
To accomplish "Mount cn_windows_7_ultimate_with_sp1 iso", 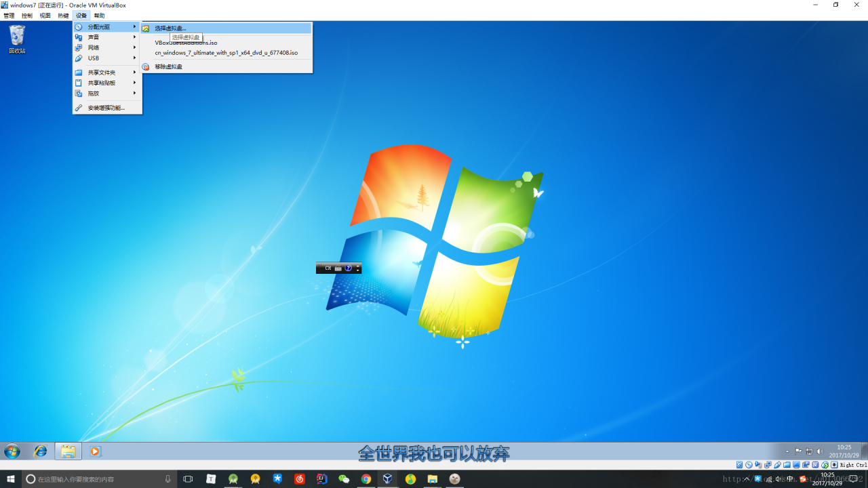I will point(226,53).
